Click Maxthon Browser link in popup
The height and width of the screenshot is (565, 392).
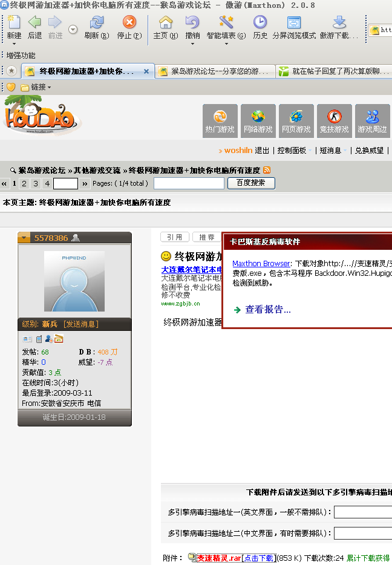click(x=261, y=263)
